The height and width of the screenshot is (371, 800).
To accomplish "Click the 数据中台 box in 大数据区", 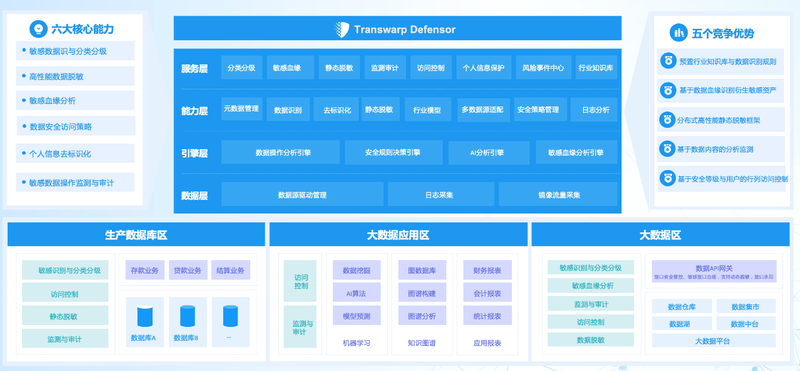I will (x=746, y=324).
